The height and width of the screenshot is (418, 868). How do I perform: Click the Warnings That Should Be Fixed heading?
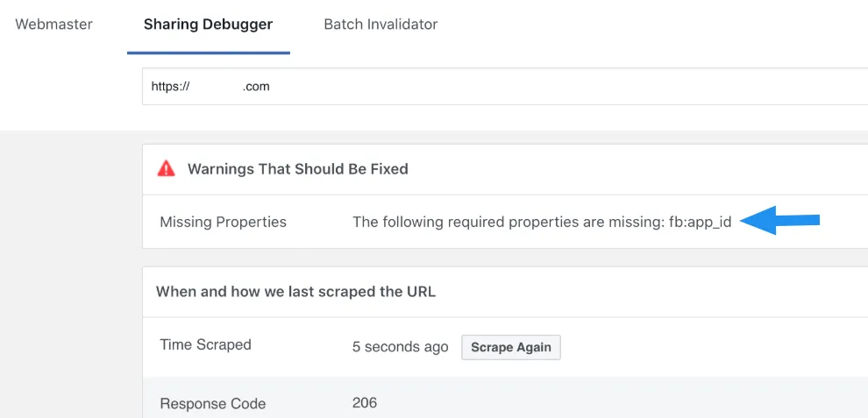pyautogui.click(x=298, y=169)
